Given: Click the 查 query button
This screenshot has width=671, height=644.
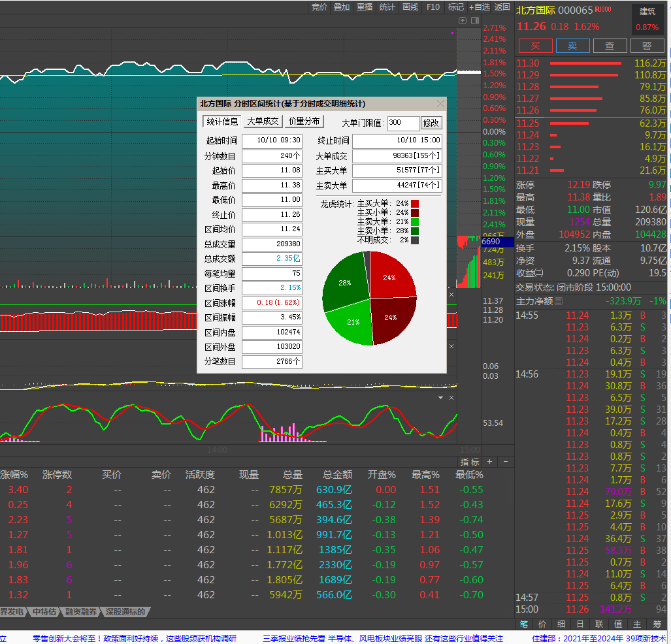Looking at the screenshot, I should [610, 46].
